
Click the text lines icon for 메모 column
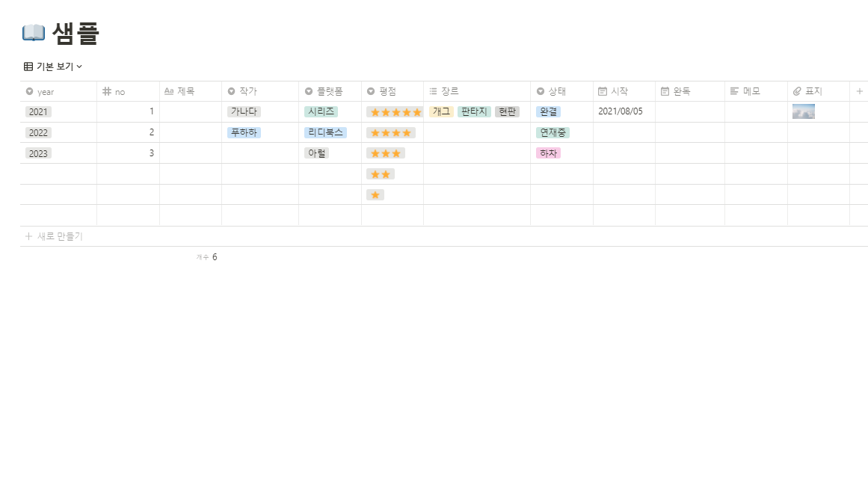(734, 91)
